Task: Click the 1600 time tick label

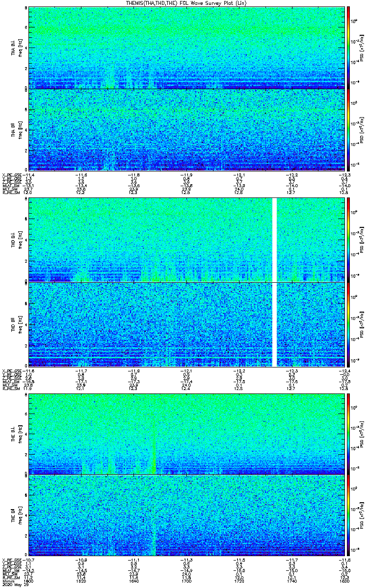Action: tap(29, 580)
